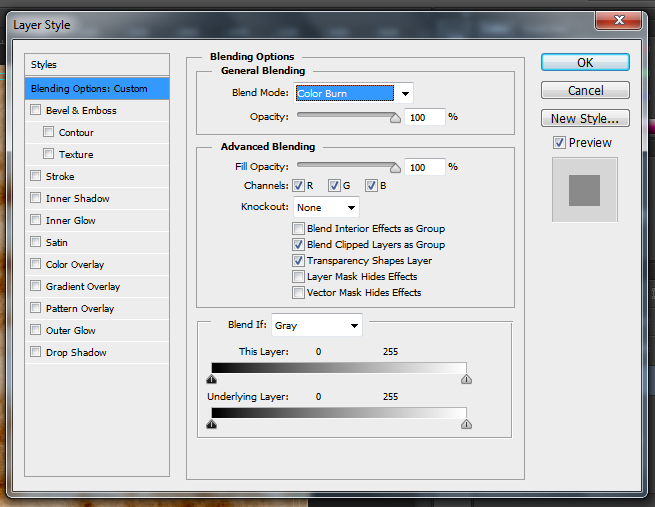
Task: Click the Layer Style title text
Action: [42, 25]
